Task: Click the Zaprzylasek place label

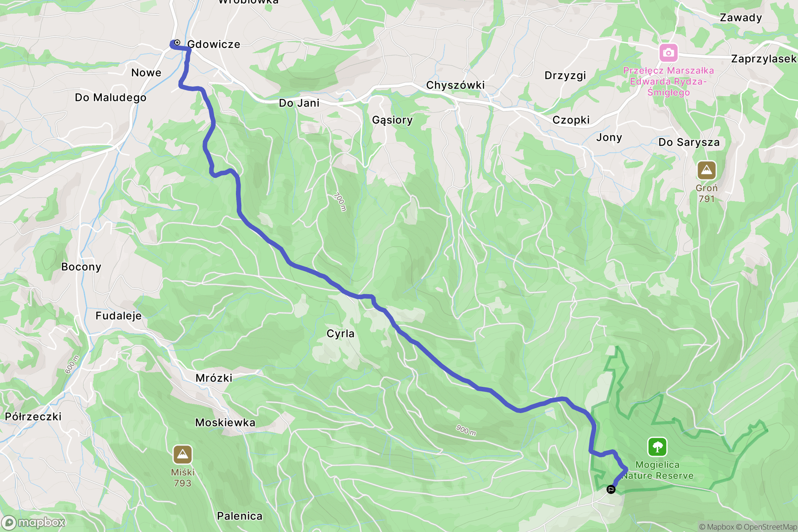Action: coord(764,59)
